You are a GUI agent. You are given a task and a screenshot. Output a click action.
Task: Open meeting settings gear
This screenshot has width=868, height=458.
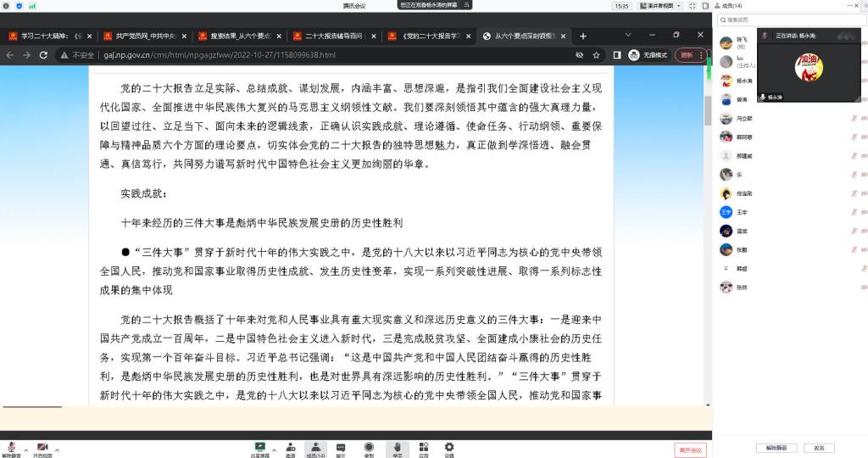pos(449,447)
